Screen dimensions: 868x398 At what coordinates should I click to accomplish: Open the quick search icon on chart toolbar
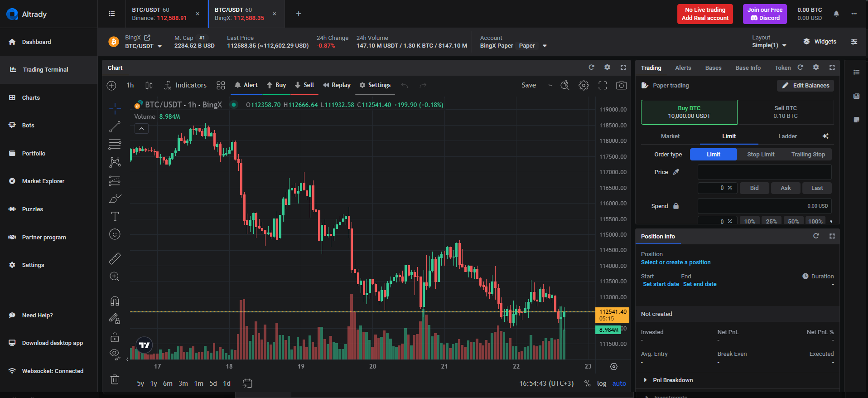[x=565, y=85]
